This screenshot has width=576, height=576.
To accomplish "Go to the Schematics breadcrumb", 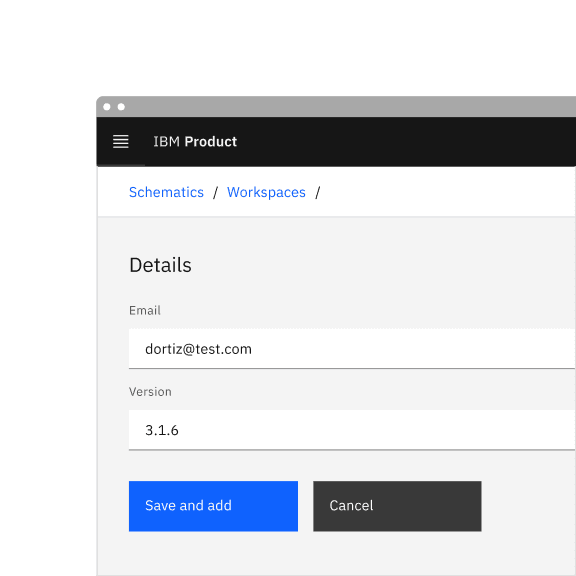I will 166,192.
